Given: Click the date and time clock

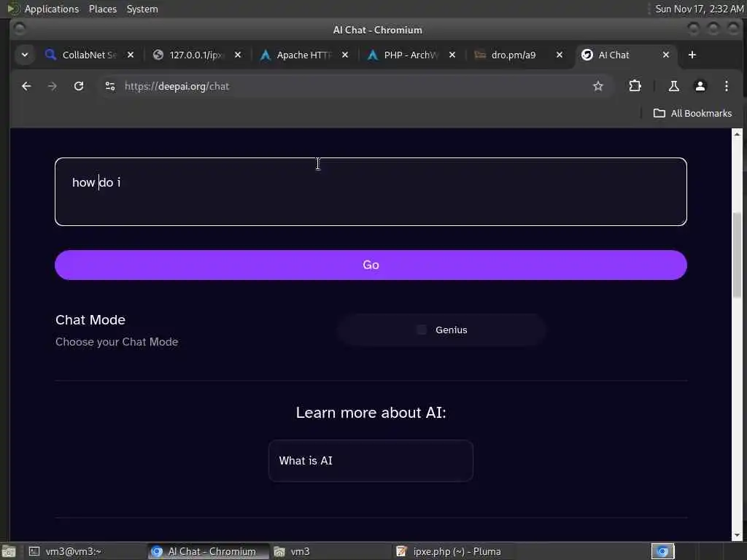Looking at the screenshot, I should pos(699,9).
